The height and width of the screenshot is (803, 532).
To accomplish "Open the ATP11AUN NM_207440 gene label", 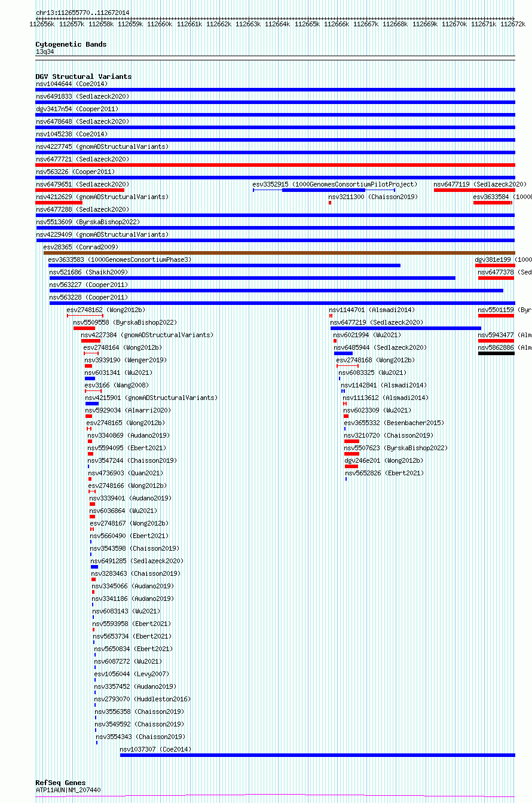I will tap(68, 790).
